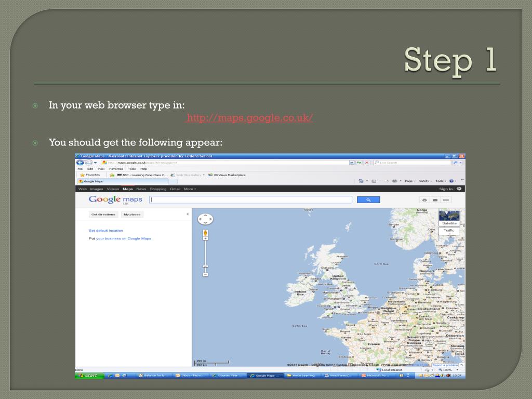
Task: Click the Windows start button
Action: 89,376
